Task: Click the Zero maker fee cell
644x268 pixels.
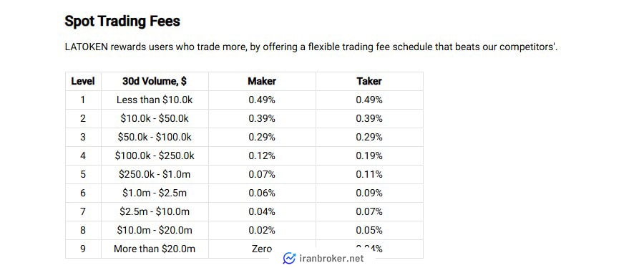Action: [x=262, y=249]
